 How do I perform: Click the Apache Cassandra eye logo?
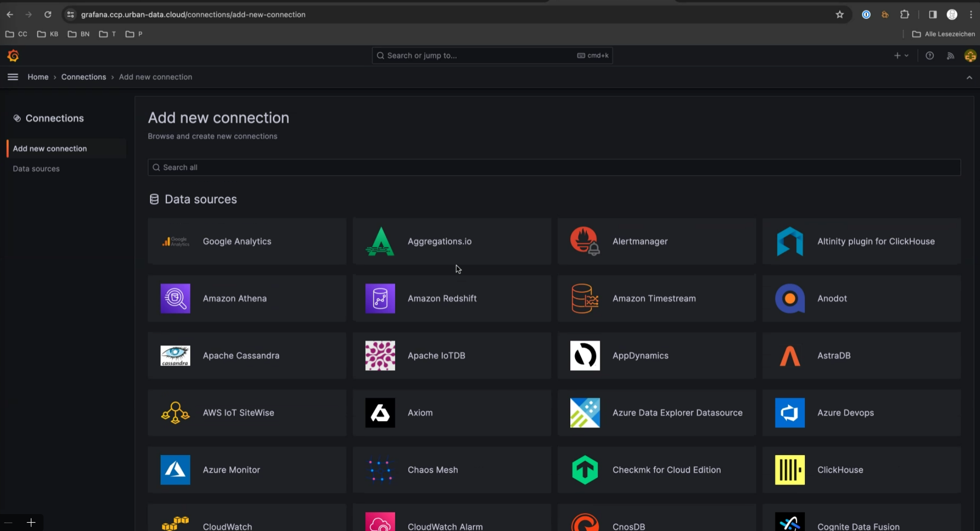point(175,355)
